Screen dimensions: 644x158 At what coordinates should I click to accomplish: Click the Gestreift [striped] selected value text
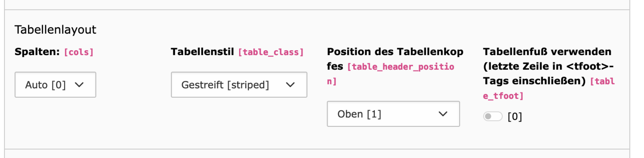225,85
